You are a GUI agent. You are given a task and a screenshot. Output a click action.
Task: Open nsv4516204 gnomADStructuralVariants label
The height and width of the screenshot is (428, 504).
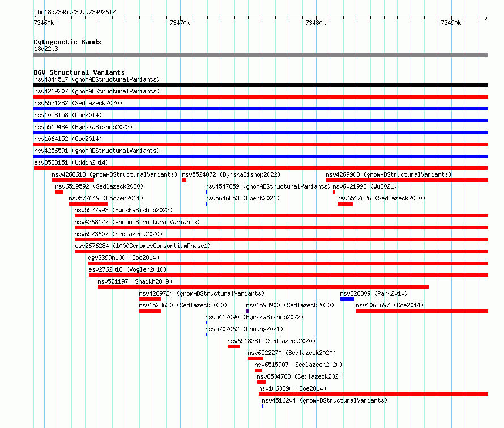click(324, 400)
